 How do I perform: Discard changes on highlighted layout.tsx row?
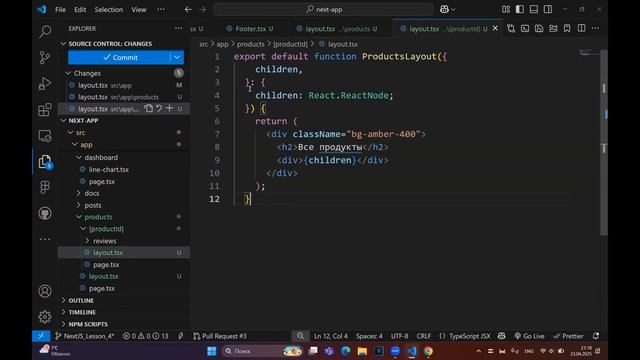click(159, 108)
